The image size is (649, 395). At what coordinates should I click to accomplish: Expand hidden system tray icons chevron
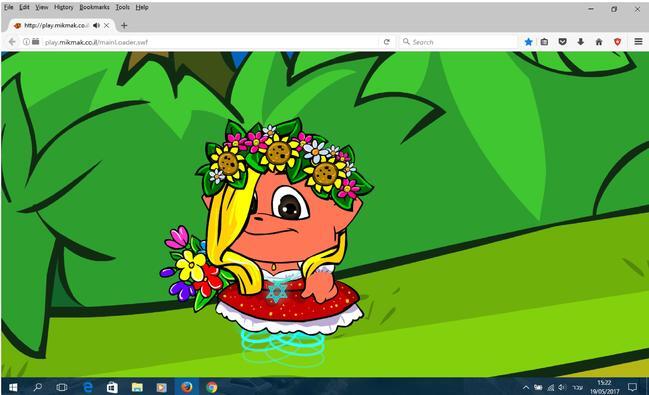click(526, 388)
